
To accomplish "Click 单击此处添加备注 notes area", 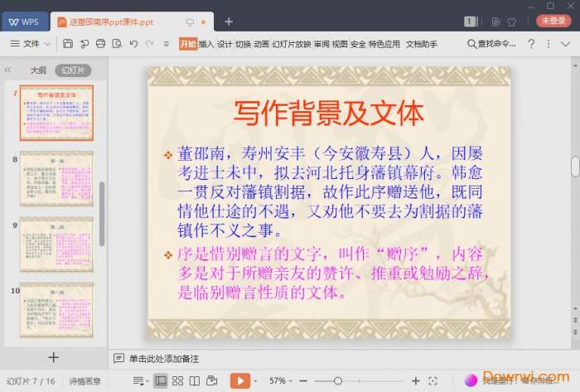I will coord(164,358).
